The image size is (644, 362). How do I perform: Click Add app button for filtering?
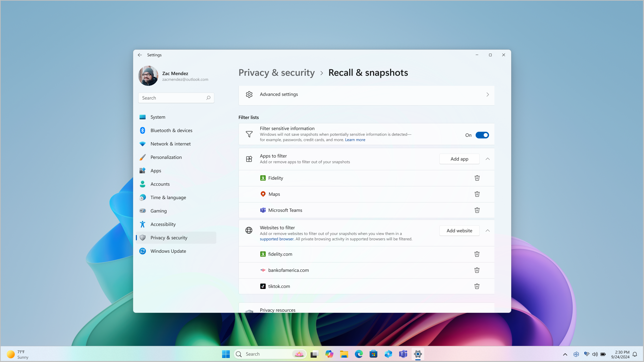tap(459, 159)
